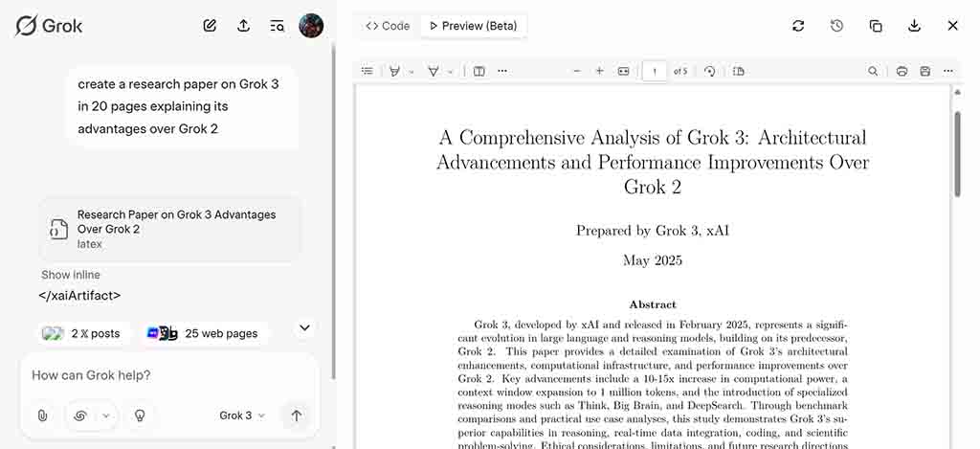
Task: Toggle DeepSearch mode button
Action: click(x=80, y=415)
